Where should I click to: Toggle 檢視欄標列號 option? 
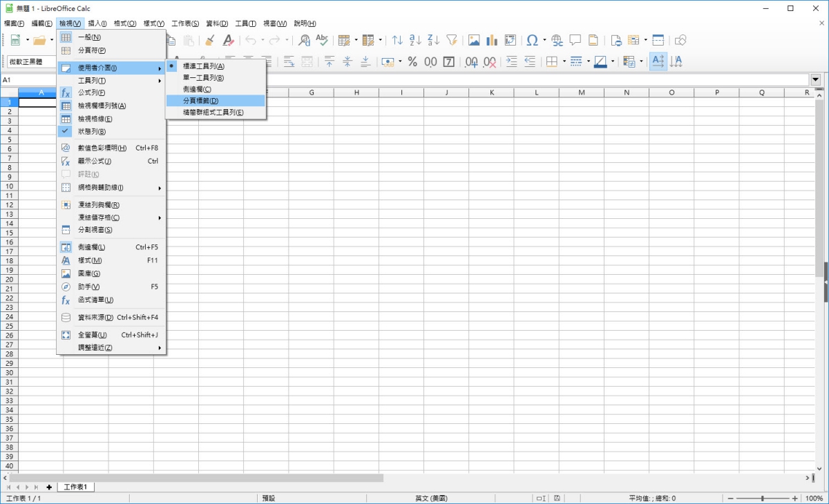pos(111,106)
